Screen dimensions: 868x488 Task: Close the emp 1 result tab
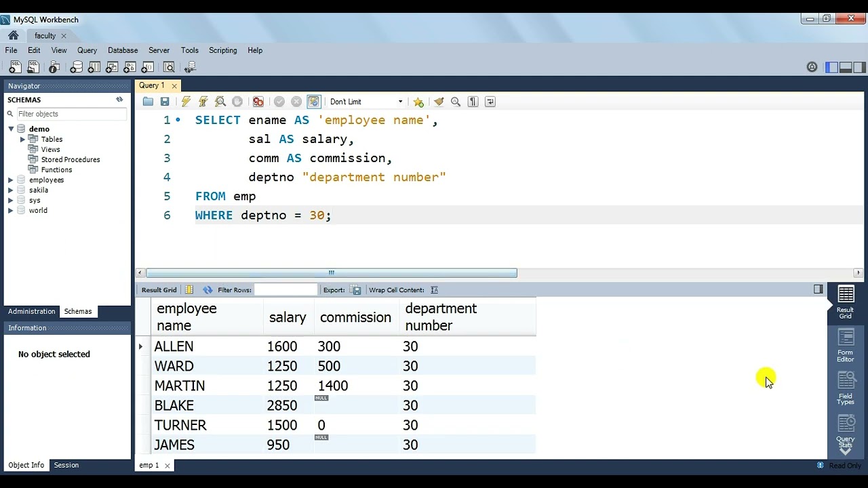(167, 466)
